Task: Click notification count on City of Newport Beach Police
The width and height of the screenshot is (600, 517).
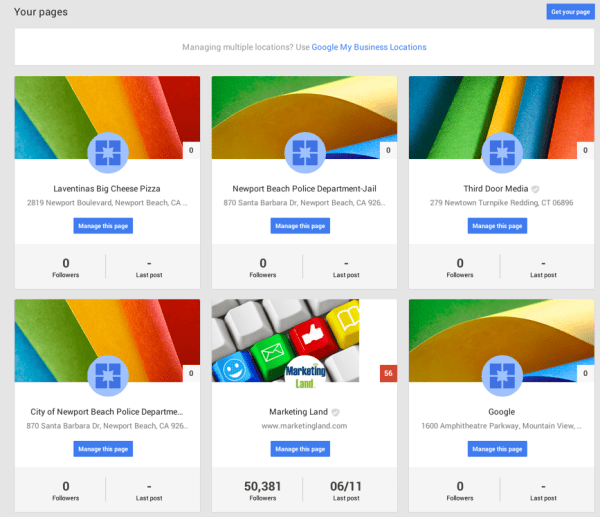Action: click(x=191, y=373)
